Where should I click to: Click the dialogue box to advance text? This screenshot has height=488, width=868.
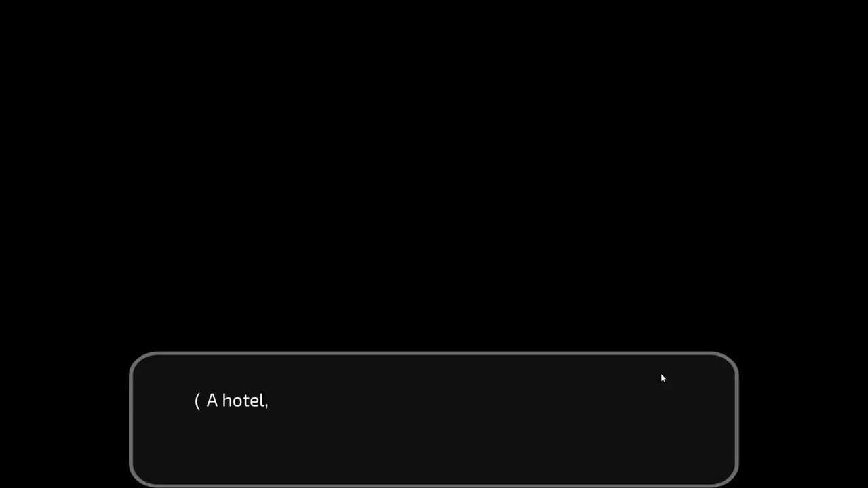pos(434,420)
